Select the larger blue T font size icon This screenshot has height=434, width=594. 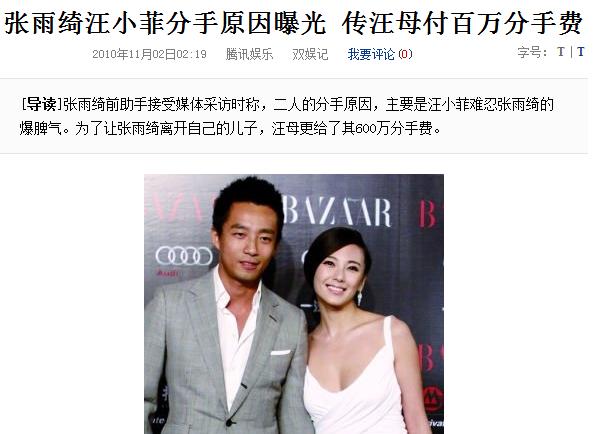point(581,52)
